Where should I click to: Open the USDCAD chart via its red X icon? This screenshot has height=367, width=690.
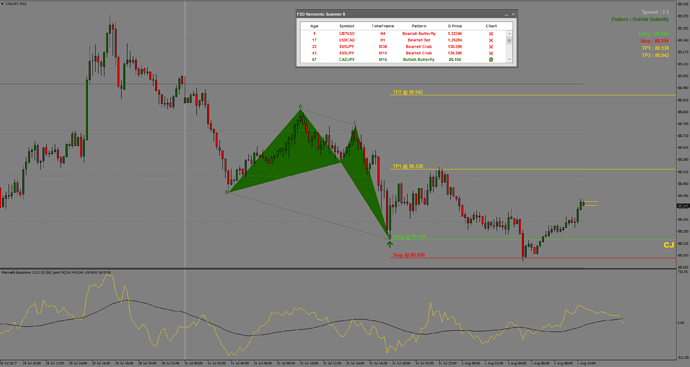[491, 40]
